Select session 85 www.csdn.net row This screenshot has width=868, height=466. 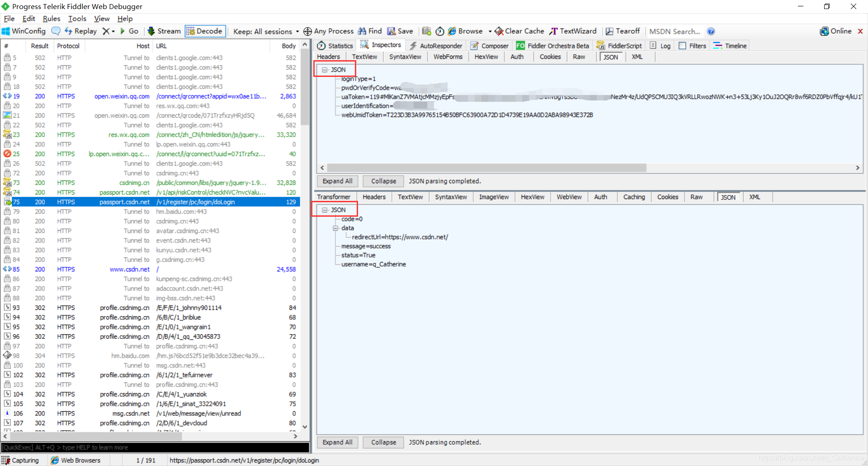tap(151, 269)
